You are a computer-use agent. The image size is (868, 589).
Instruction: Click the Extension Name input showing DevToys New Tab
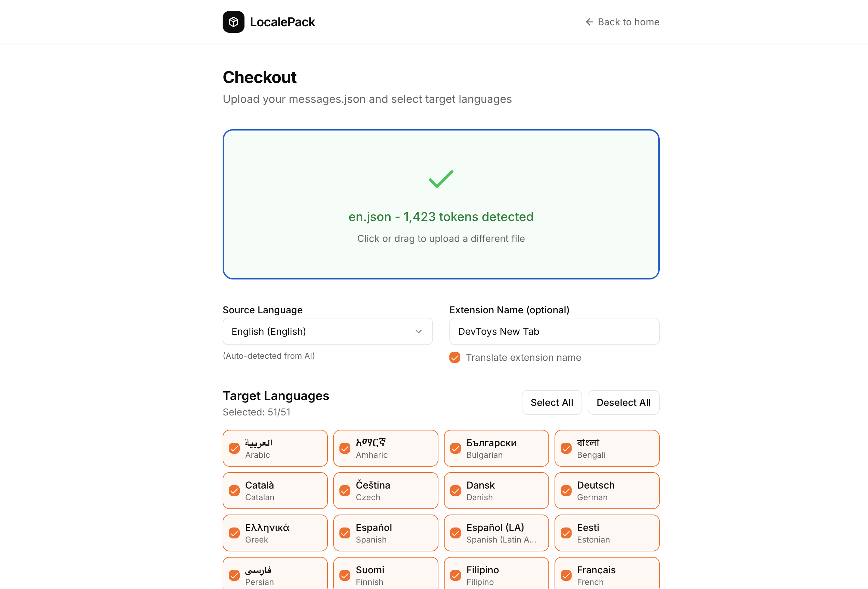(x=554, y=331)
